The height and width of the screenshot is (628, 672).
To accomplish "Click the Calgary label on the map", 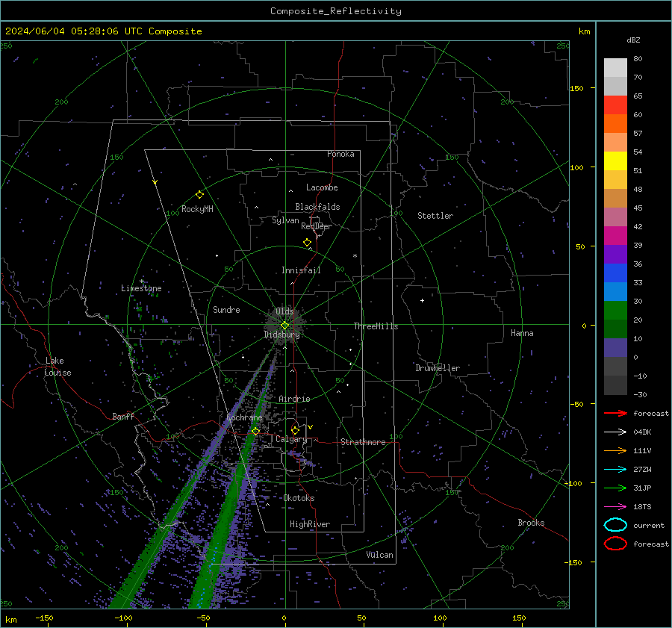I will point(291,439).
